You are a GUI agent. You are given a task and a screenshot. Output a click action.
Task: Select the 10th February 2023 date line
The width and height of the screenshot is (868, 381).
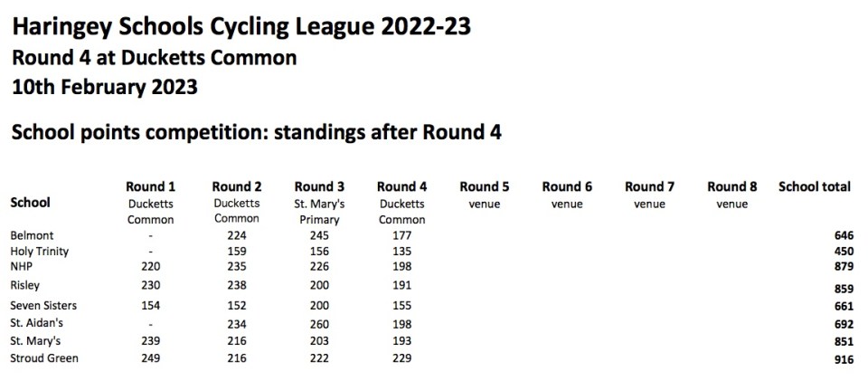pos(104,88)
